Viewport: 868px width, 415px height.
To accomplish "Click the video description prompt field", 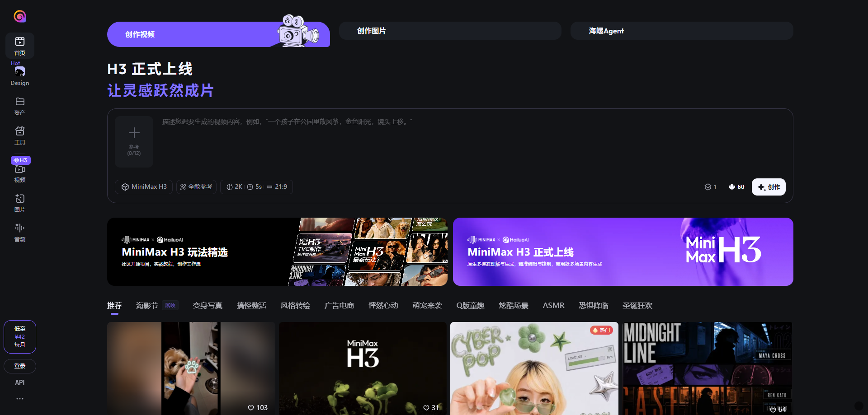I will point(473,142).
